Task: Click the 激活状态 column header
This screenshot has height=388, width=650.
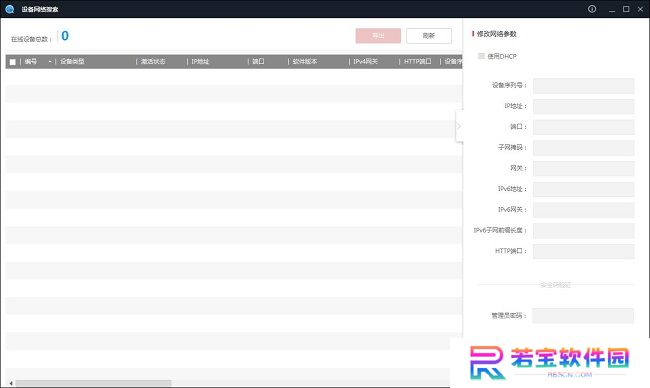Action: 153,61
